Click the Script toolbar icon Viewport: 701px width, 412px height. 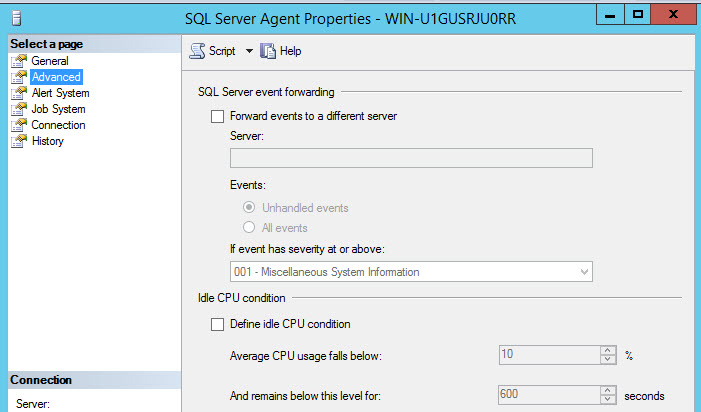198,51
